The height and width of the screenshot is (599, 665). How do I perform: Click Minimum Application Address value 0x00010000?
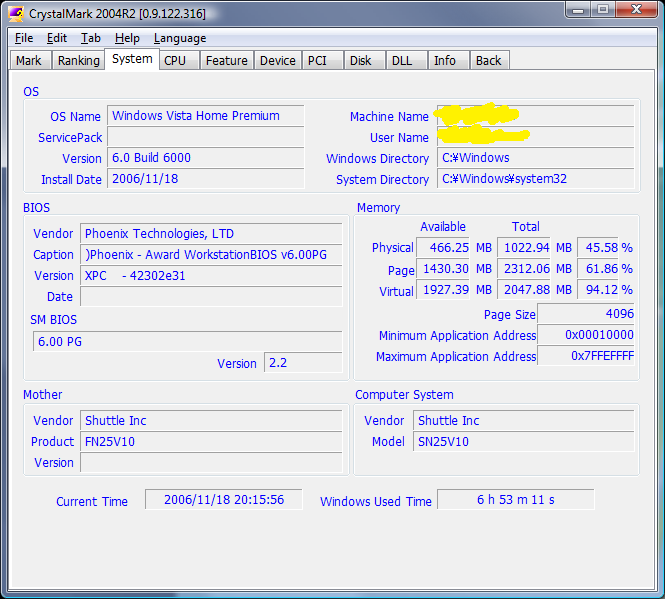pos(586,335)
